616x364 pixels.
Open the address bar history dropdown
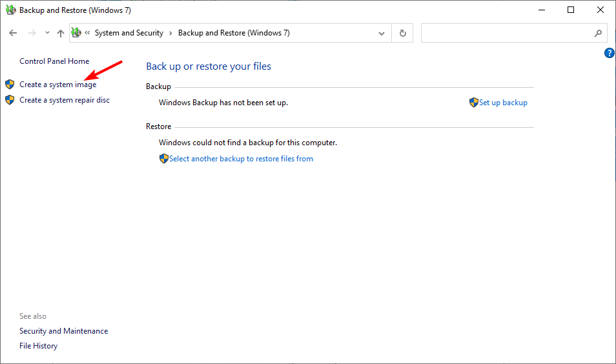pyautogui.click(x=382, y=34)
